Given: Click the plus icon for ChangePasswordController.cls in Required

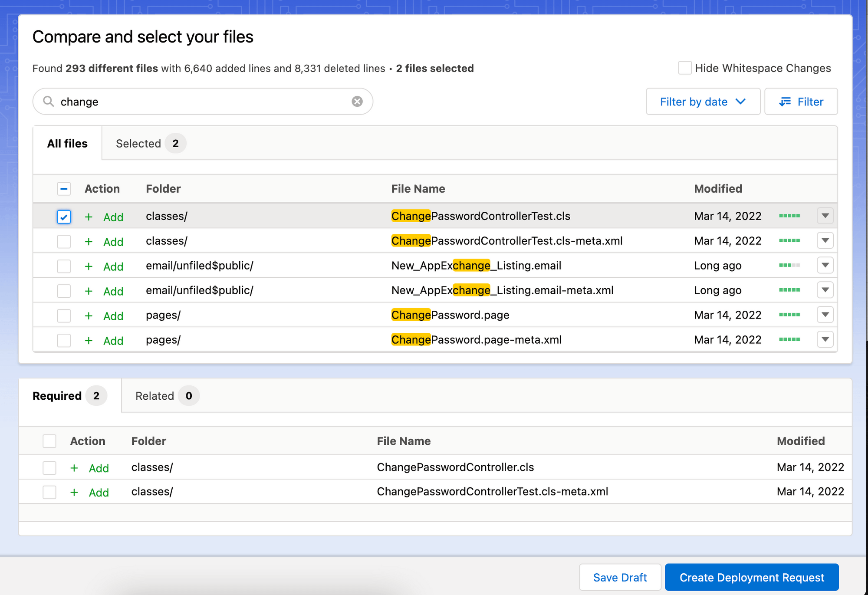Looking at the screenshot, I should click(74, 468).
